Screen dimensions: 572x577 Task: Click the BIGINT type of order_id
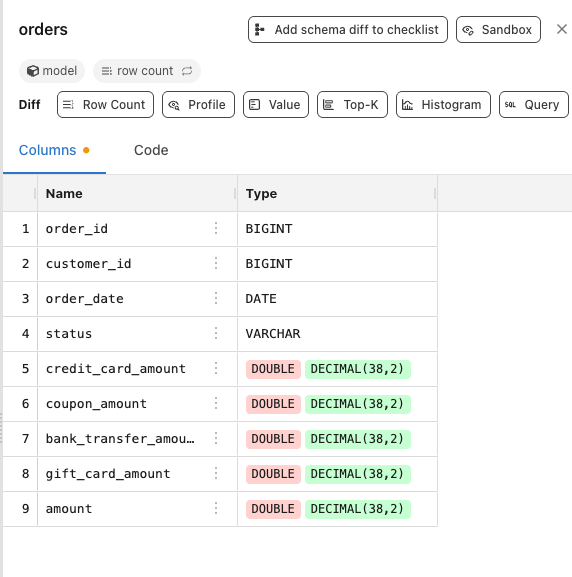point(269,229)
